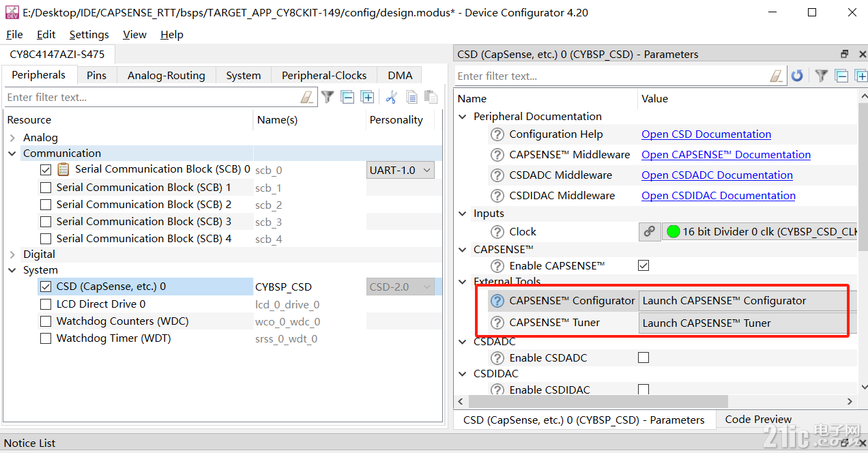Expand all resources using the plus icon
The height and width of the screenshot is (453, 868).
point(367,96)
